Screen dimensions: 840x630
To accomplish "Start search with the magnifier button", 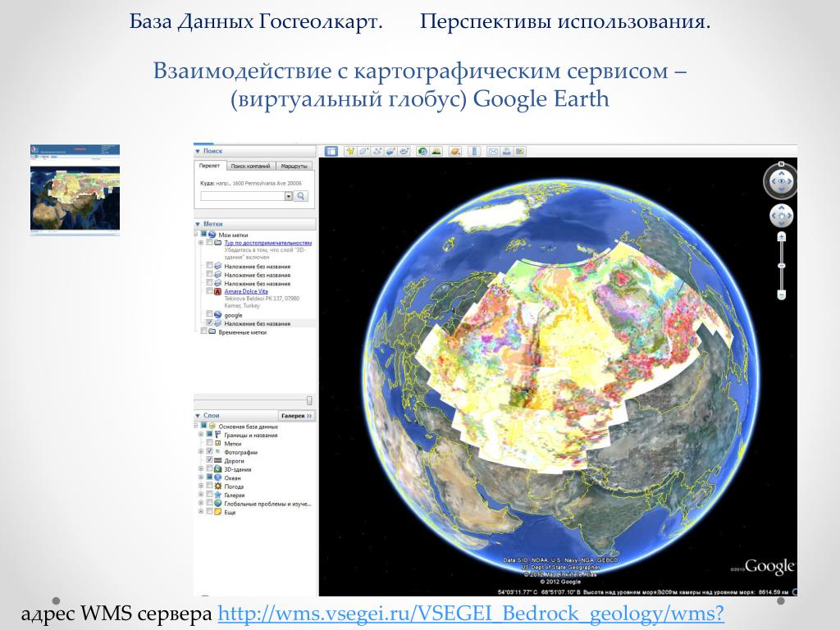I will [301, 196].
